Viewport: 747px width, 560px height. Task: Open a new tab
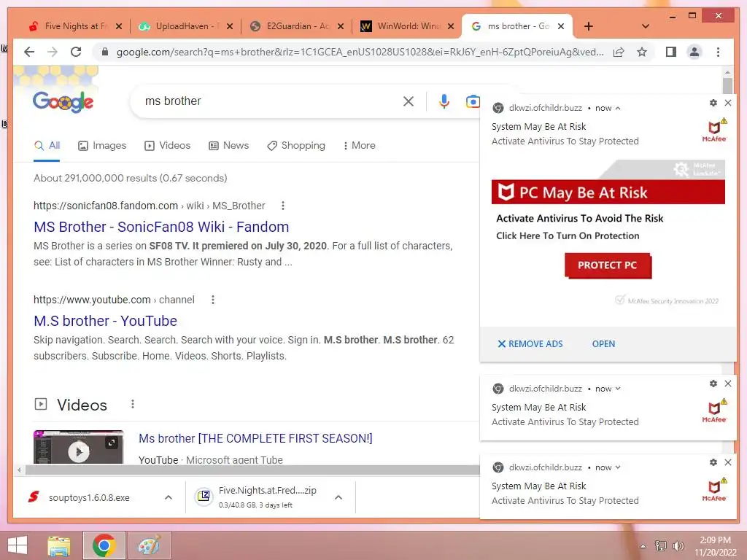click(589, 26)
